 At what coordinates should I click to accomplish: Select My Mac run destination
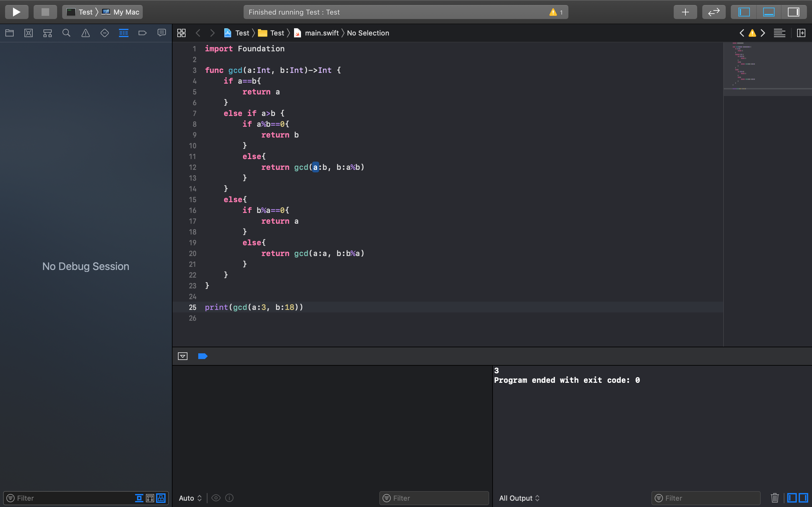tap(126, 12)
